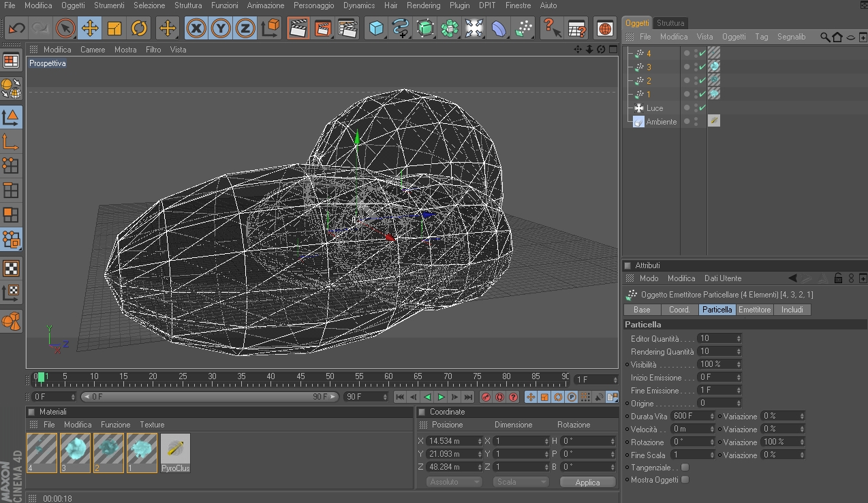Select the Rotate tool icon
868x503 pixels.
(x=139, y=29)
